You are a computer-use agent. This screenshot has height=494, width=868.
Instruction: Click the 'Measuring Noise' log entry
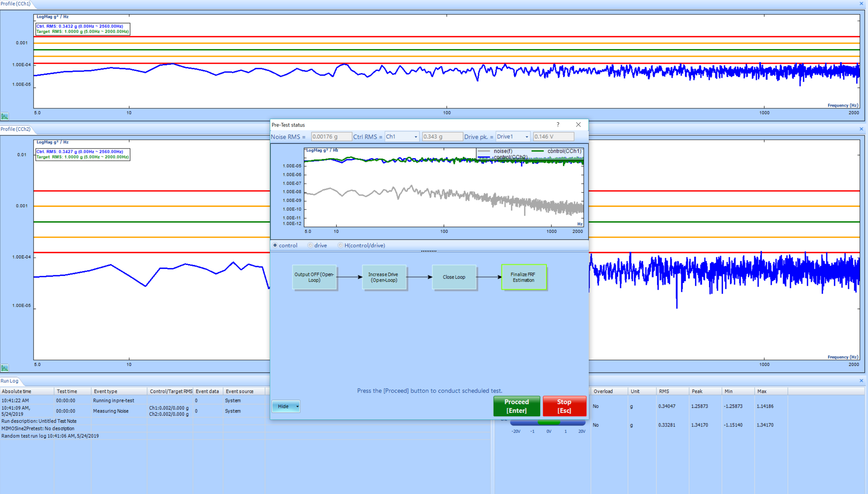pos(111,411)
